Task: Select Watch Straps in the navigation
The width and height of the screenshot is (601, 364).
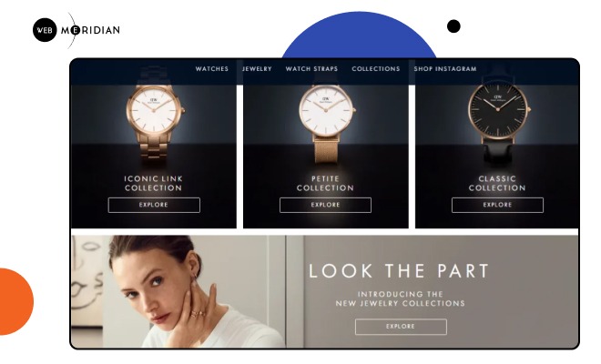Action: (311, 69)
